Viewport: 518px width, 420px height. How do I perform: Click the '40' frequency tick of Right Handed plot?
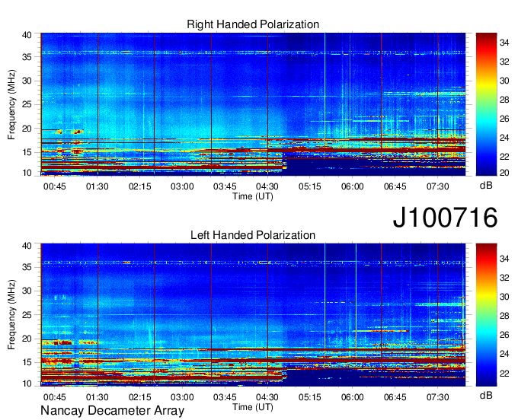tap(27, 35)
